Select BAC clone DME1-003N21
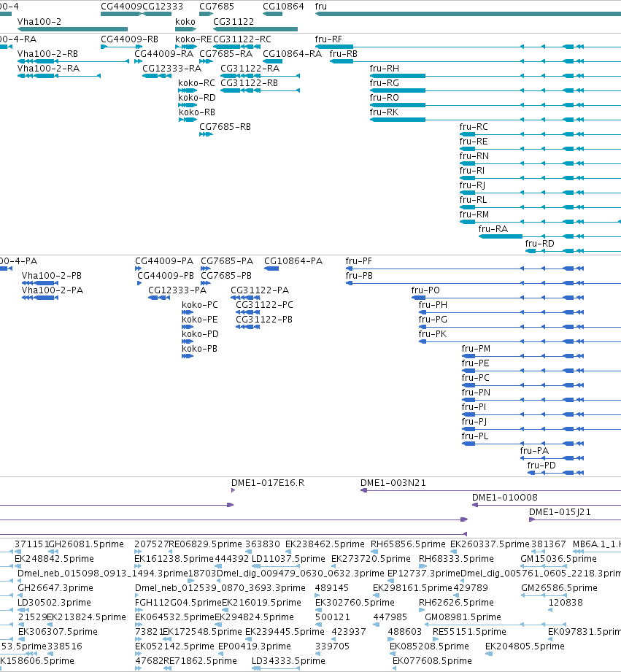This screenshot has width=621, height=672. pyautogui.click(x=393, y=483)
